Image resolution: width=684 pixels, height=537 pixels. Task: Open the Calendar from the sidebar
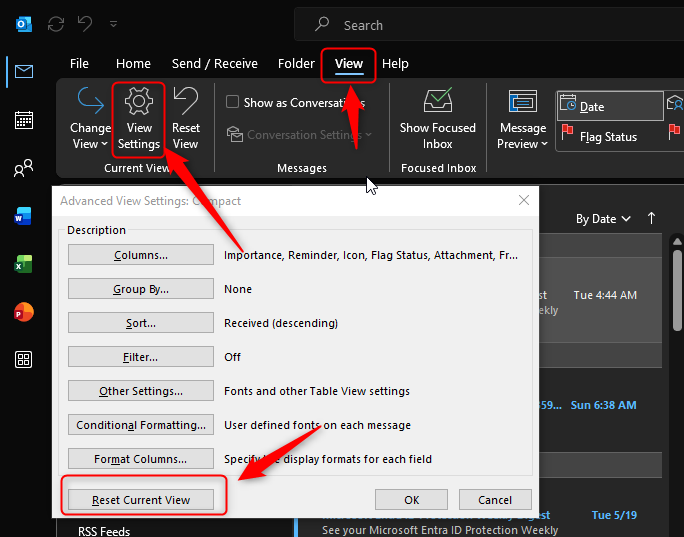point(24,120)
